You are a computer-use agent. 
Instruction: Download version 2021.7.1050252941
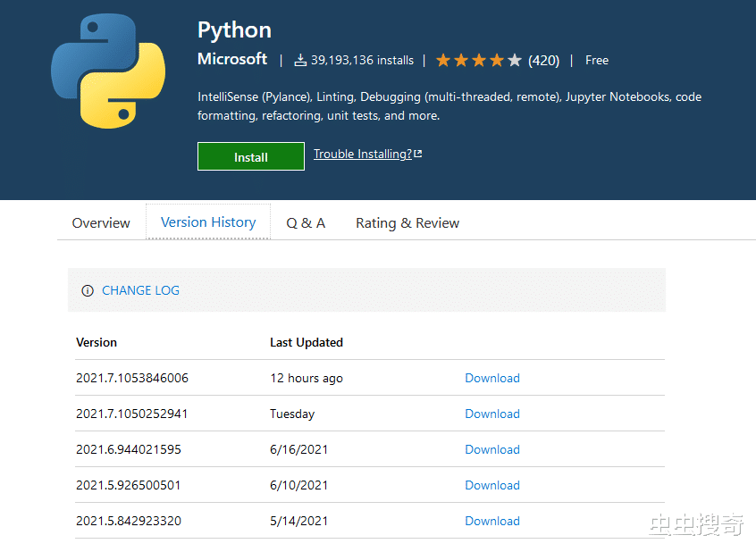[x=492, y=414]
